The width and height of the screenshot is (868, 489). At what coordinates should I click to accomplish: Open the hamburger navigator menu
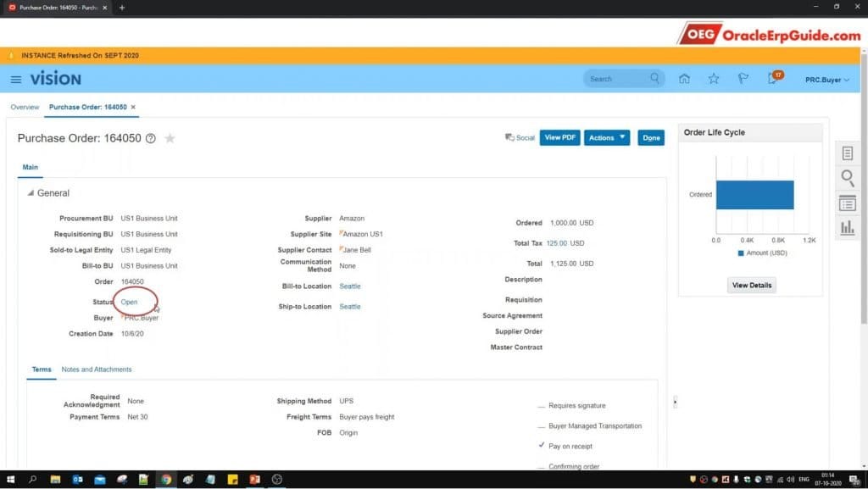pyautogui.click(x=16, y=79)
